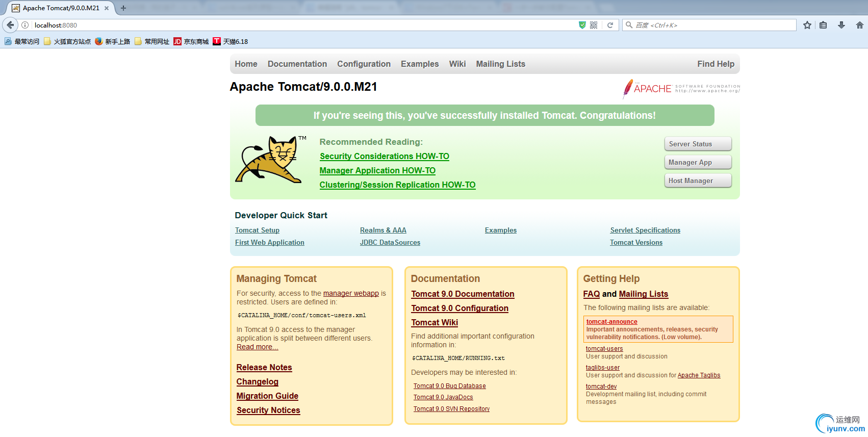Open Manager Application HOW-TO link

tap(377, 170)
